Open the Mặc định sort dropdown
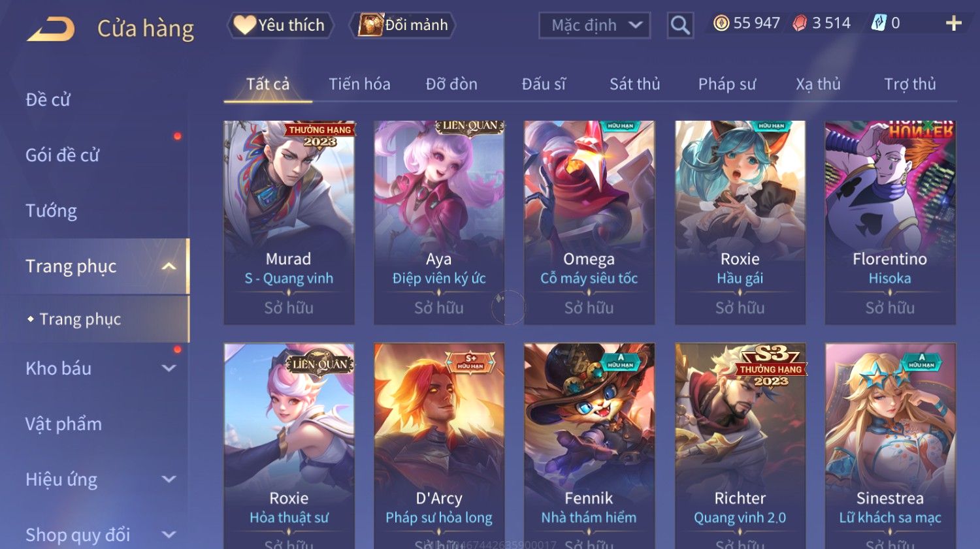 [595, 25]
